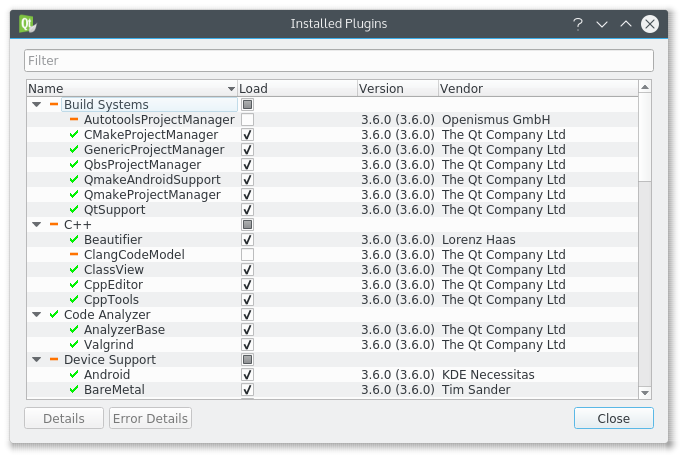The width and height of the screenshot is (684, 459).
Task: Select the QmakeProjectManager plugin row
Action: [332, 195]
